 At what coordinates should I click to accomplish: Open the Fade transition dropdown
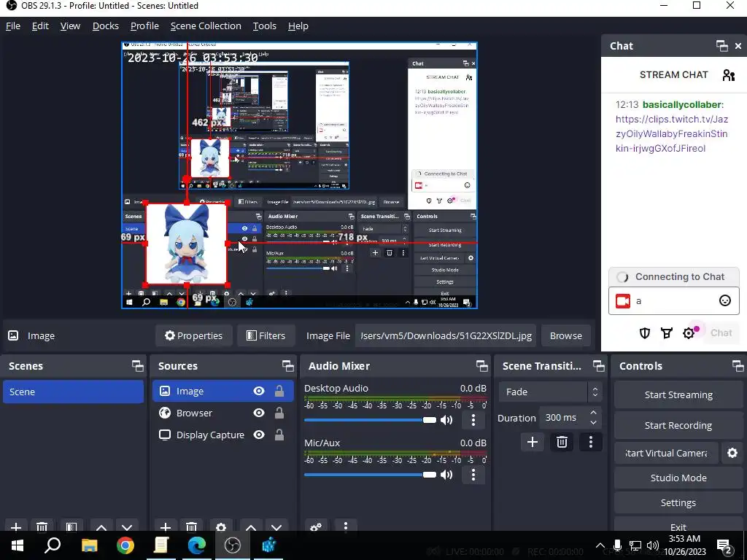550,392
